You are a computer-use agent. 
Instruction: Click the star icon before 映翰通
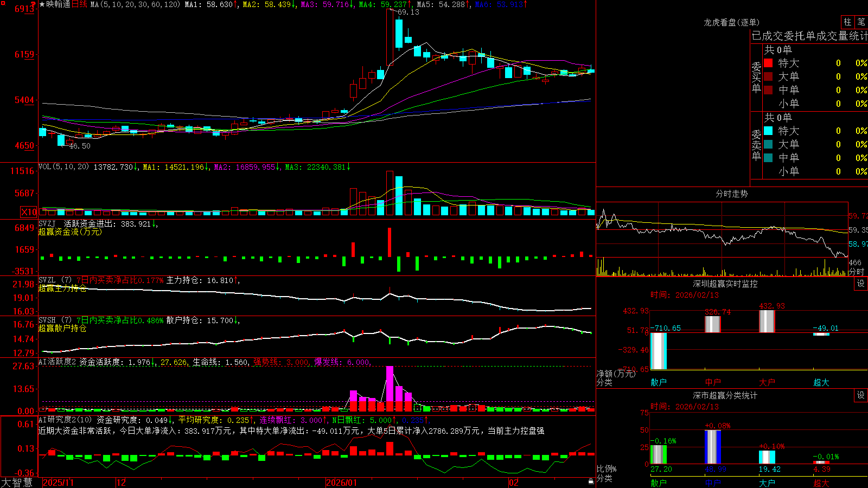tap(42, 4)
